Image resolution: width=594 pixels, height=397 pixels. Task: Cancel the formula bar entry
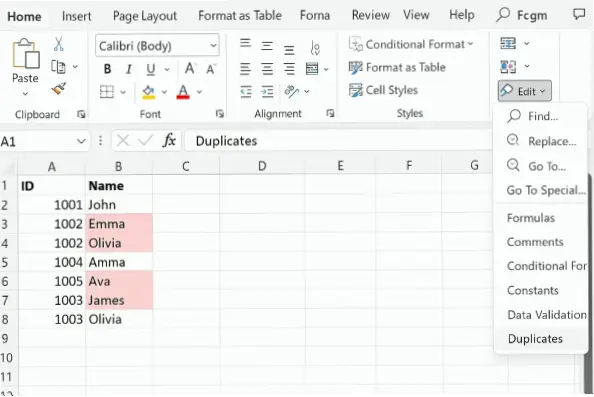(x=123, y=141)
